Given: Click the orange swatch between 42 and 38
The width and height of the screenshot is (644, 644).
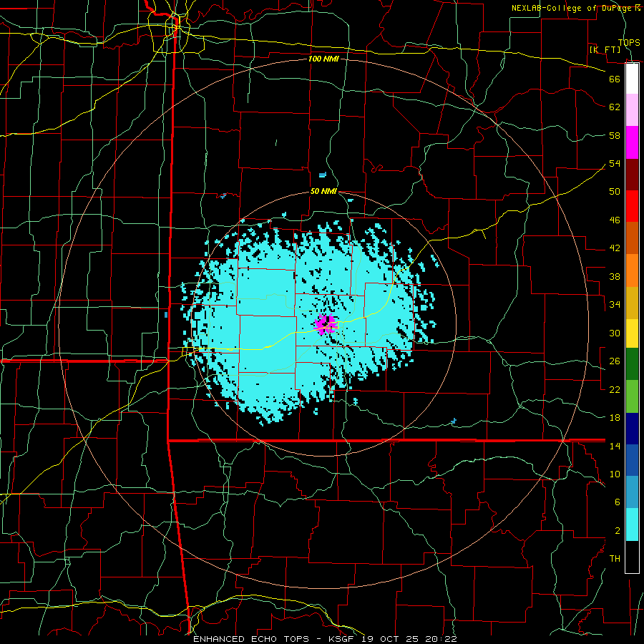Looking at the screenshot, I should click(x=632, y=270).
